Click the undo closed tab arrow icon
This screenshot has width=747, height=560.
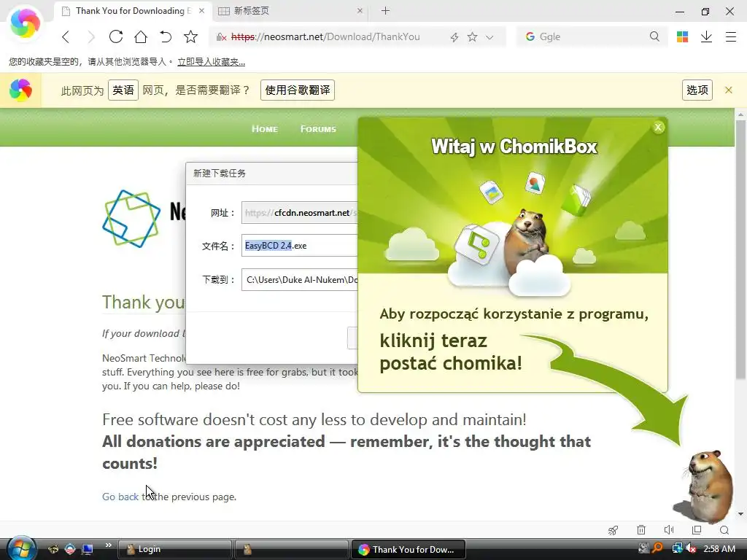pos(166,36)
